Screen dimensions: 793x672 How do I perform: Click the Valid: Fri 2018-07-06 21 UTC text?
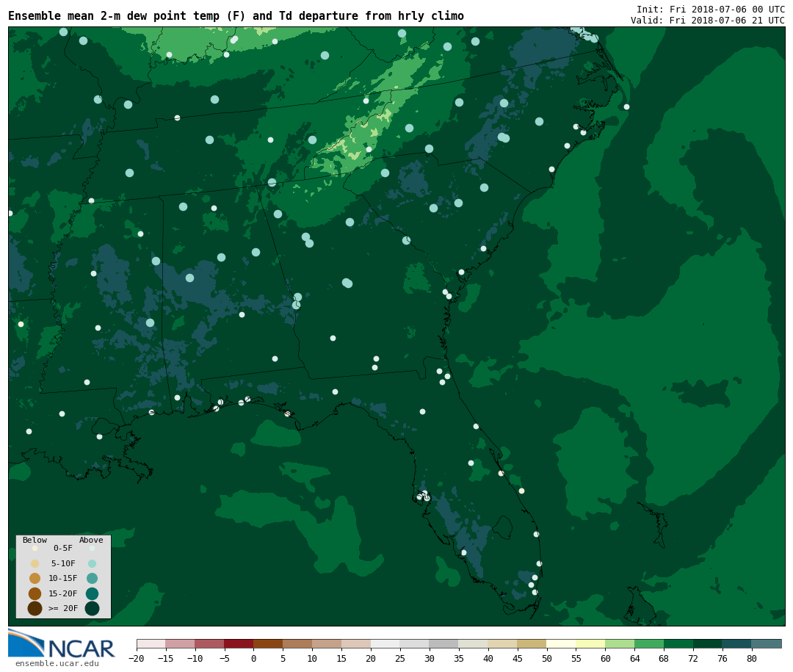[x=708, y=21]
